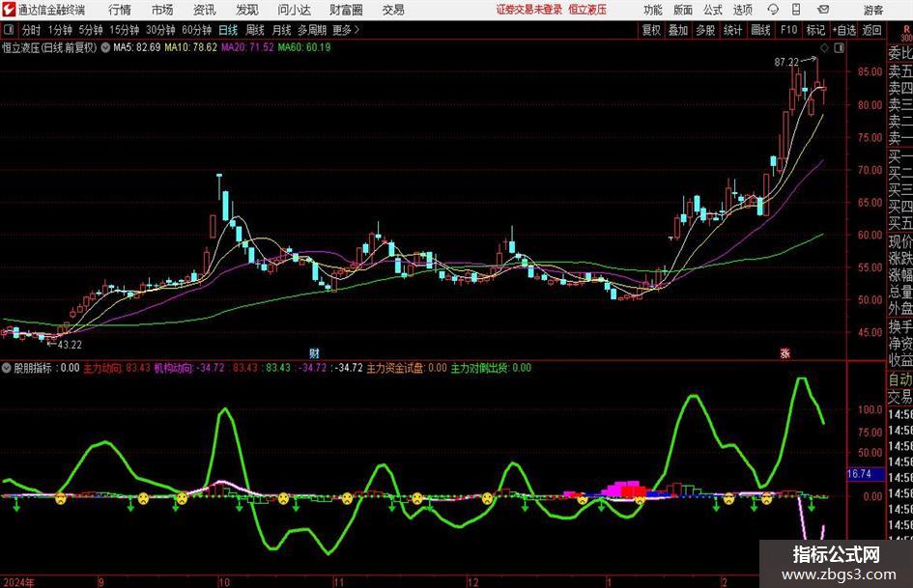The height and width of the screenshot is (588, 913).
Task: Open the 市场 menu
Action: click(162, 10)
